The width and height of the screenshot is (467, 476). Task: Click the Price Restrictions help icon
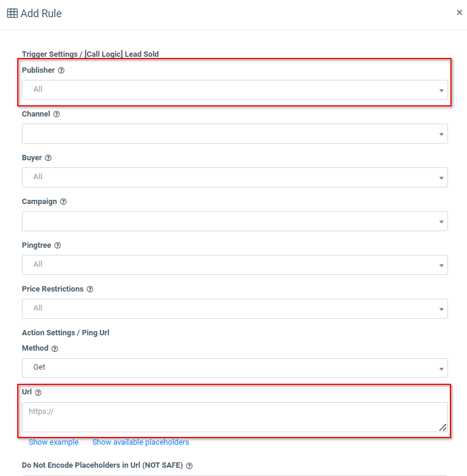(x=90, y=289)
